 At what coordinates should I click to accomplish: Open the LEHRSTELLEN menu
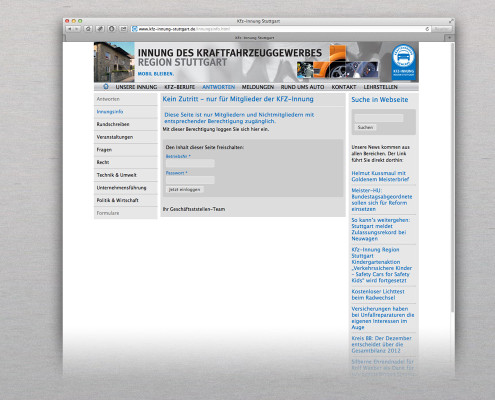click(x=380, y=87)
